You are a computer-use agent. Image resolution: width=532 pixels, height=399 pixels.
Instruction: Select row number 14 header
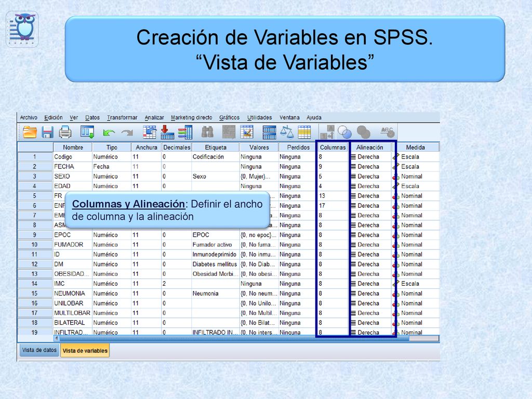pos(35,284)
